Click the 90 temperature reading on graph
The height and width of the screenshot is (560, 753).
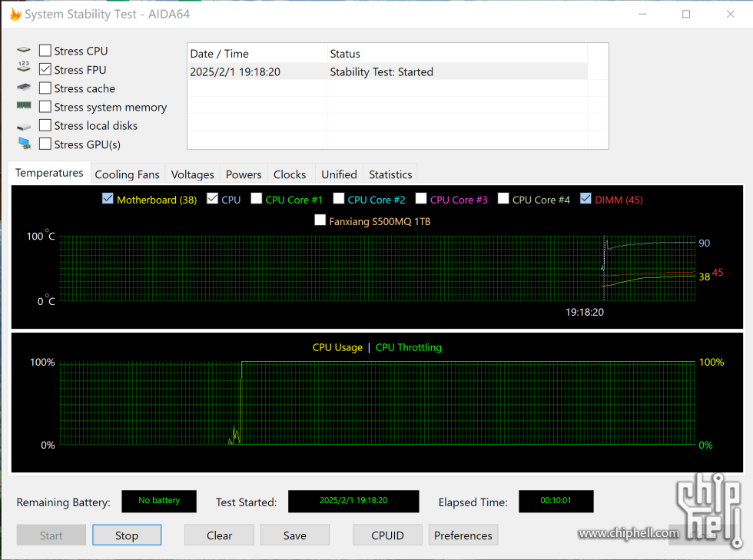[704, 243]
